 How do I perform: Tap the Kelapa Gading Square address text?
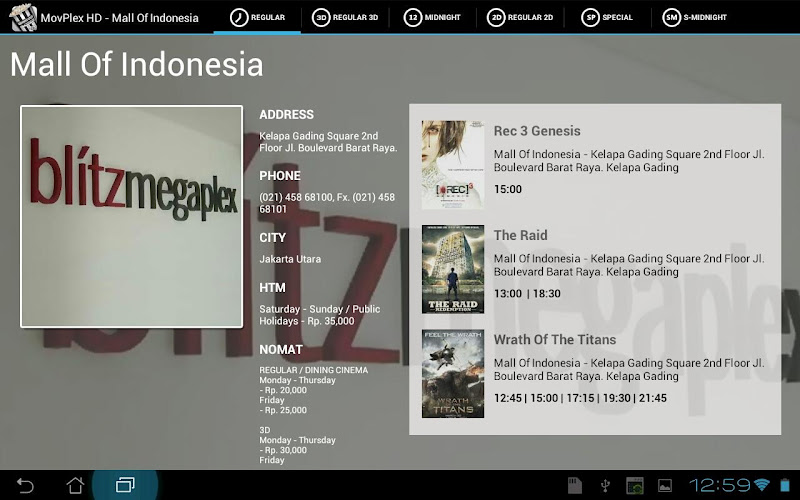(x=328, y=142)
